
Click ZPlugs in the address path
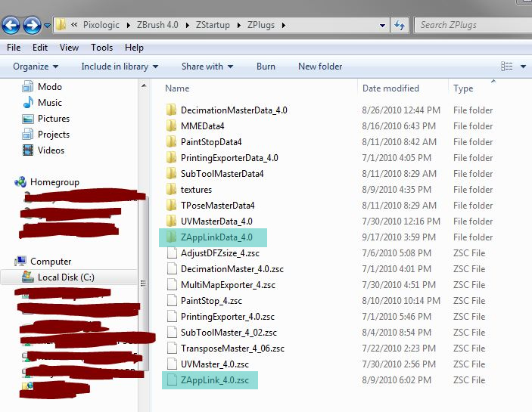[261, 25]
